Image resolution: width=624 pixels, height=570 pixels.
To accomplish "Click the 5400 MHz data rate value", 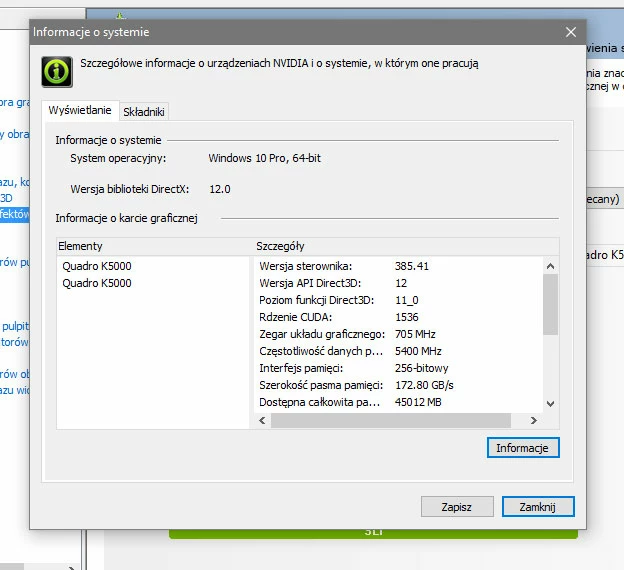I will point(418,351).
